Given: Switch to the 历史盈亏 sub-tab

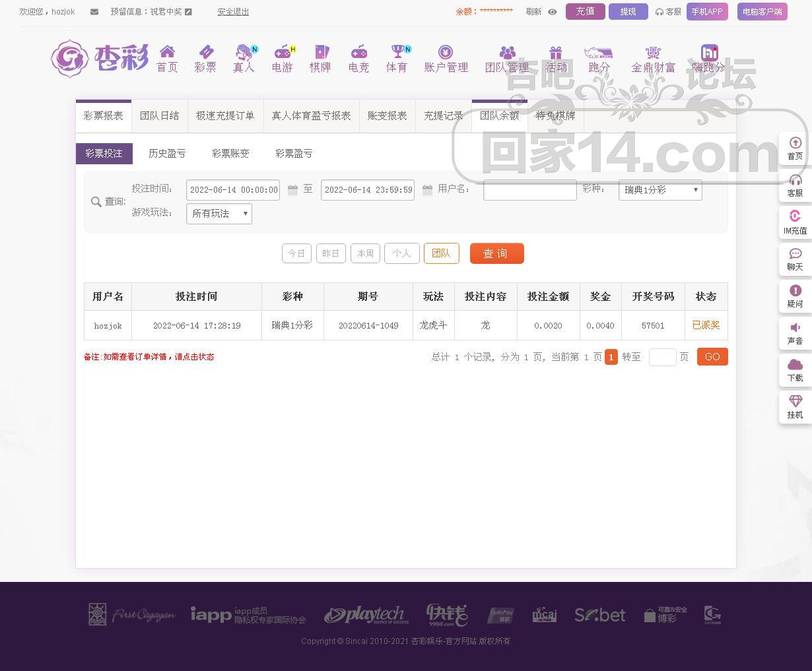Looking at the screenshot, I should click(167, 154).
